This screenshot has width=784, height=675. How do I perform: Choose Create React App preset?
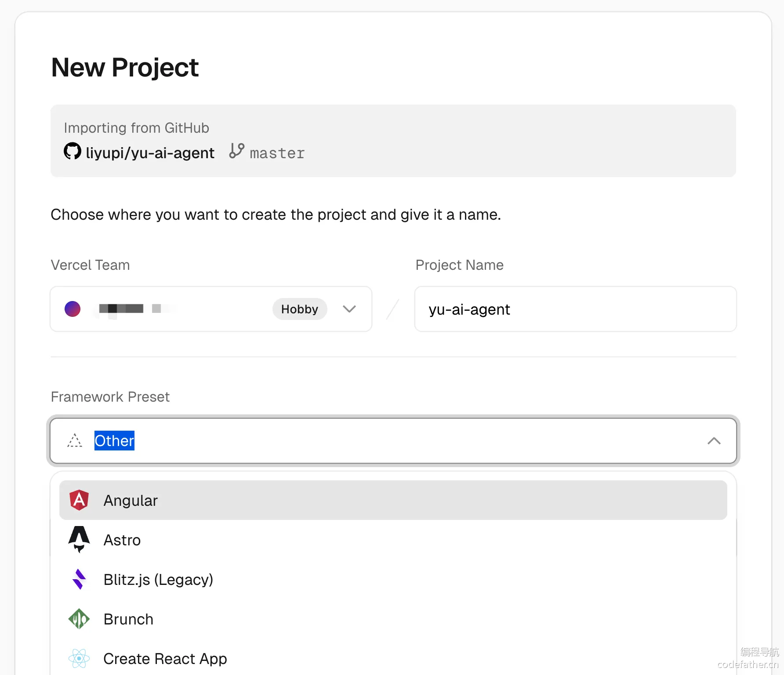[x=393, y=658]
